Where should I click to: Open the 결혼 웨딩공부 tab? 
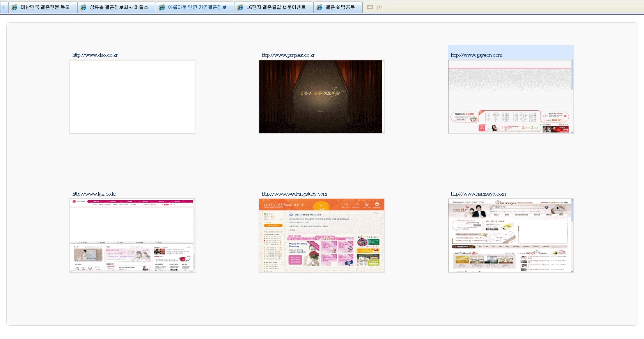340,7
